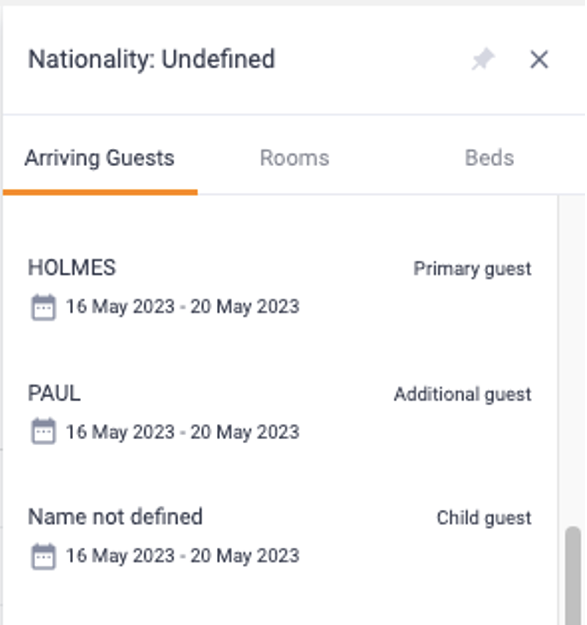Click the calendar icon under HOLMES
Image resolution: width=587 pixels, height=625 pixels.
click(43, 307)
